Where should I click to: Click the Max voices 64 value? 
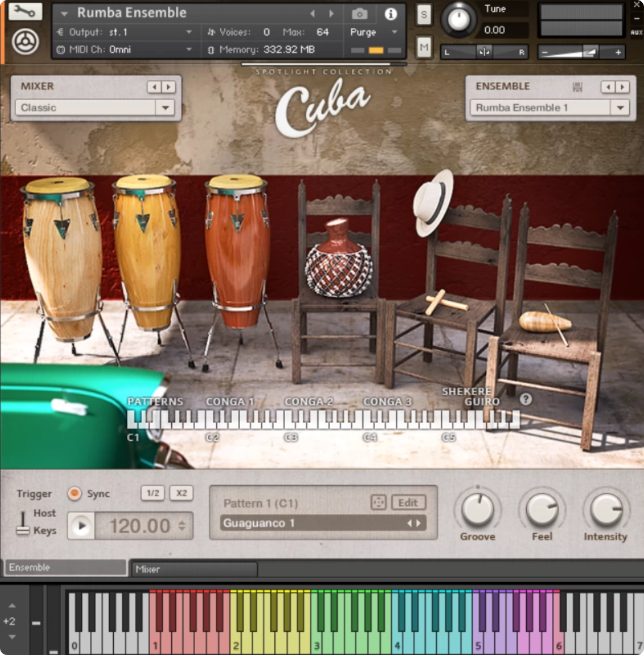pos(323,32)
